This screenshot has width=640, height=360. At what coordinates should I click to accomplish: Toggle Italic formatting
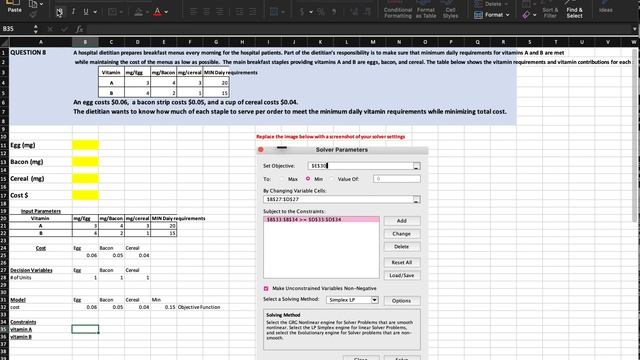coord(73,12)
